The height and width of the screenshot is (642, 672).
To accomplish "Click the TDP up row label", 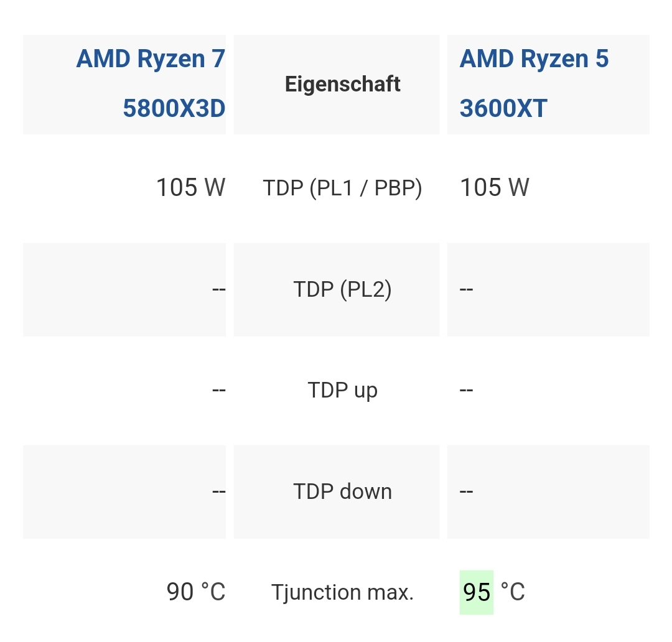I will 342,391.
